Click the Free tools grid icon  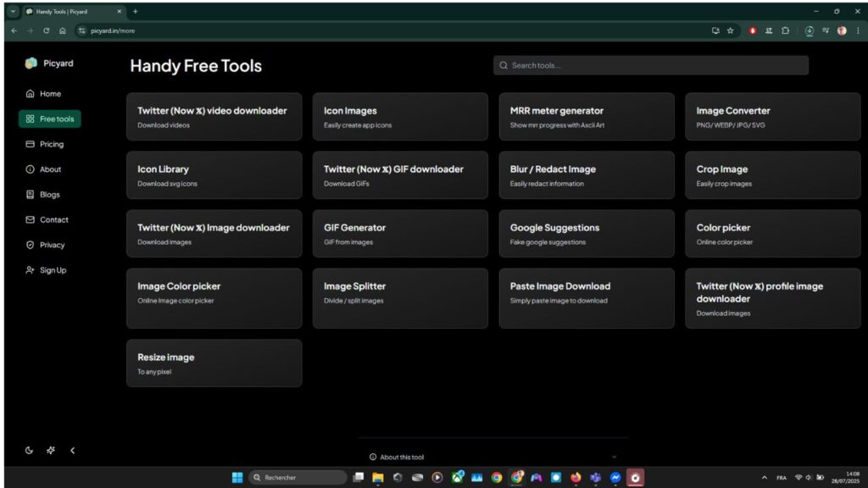(30, 119)
